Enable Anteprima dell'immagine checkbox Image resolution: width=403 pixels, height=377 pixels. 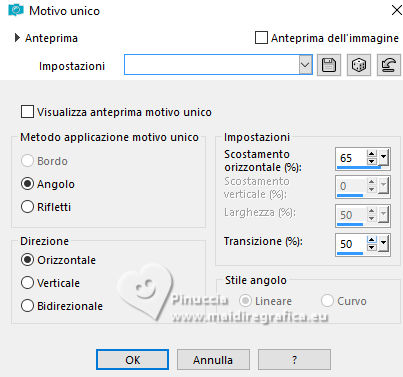[x=261, y=38]
